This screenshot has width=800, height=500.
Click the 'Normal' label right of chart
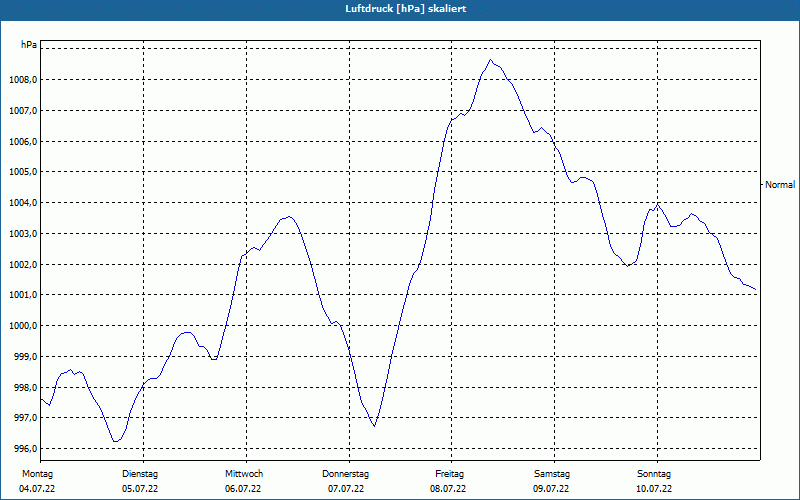tap(780, 185)
